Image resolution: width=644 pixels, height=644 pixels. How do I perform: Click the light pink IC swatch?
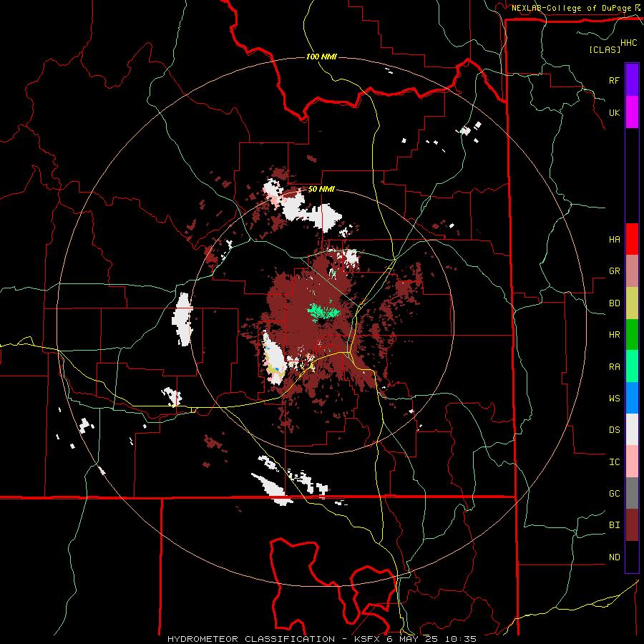(x=632, y=462)
